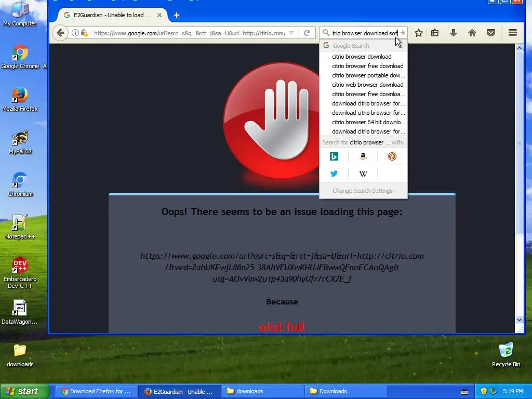Switch to Download Firefox for... taskbar window
532x399 pixels.
(96, 391)
